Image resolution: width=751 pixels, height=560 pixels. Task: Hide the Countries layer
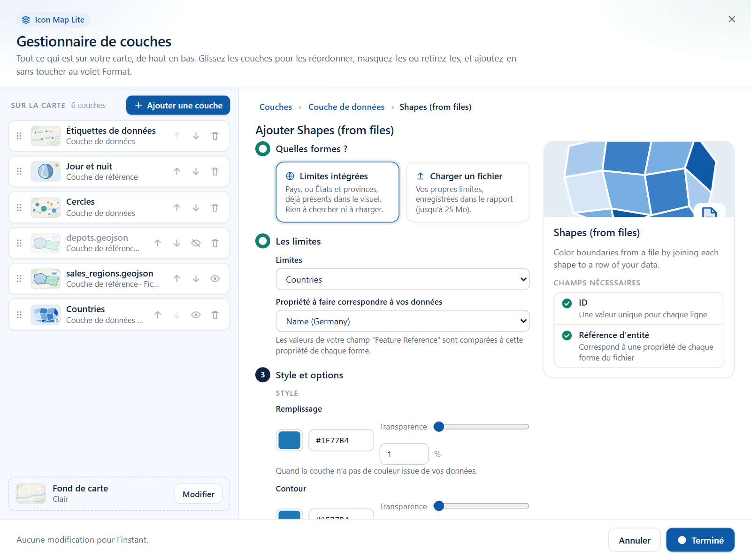point(196,315)
